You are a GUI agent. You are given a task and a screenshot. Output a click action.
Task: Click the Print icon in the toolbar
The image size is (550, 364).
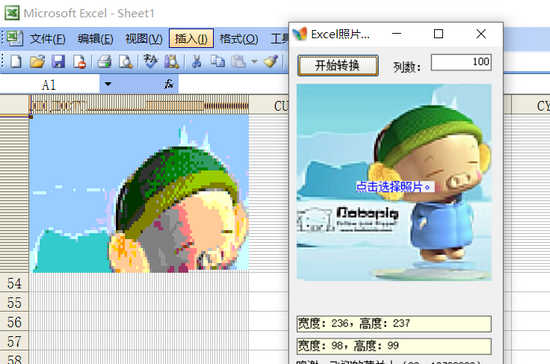click(104, 62)
